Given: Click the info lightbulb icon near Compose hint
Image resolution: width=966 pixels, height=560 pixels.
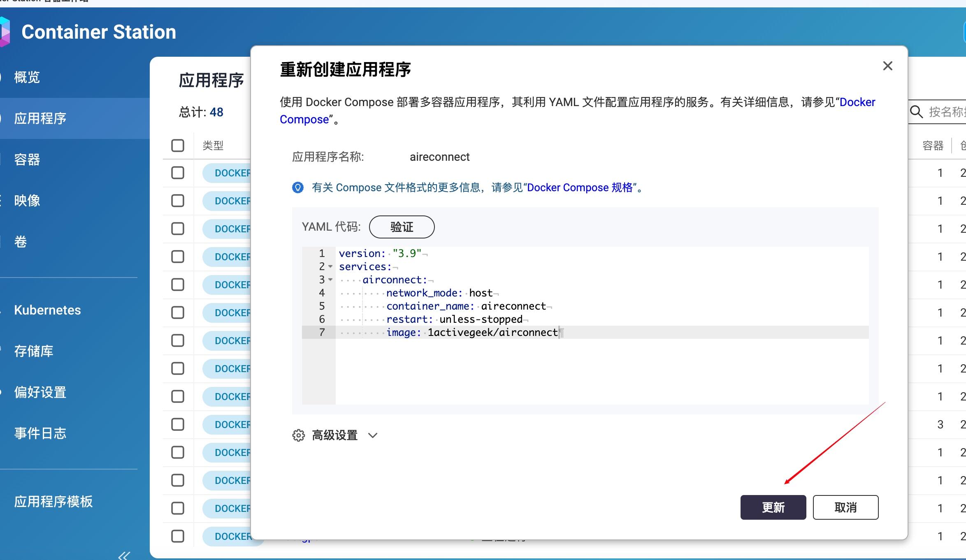Looking at the screenshot, I should [298, 187].
